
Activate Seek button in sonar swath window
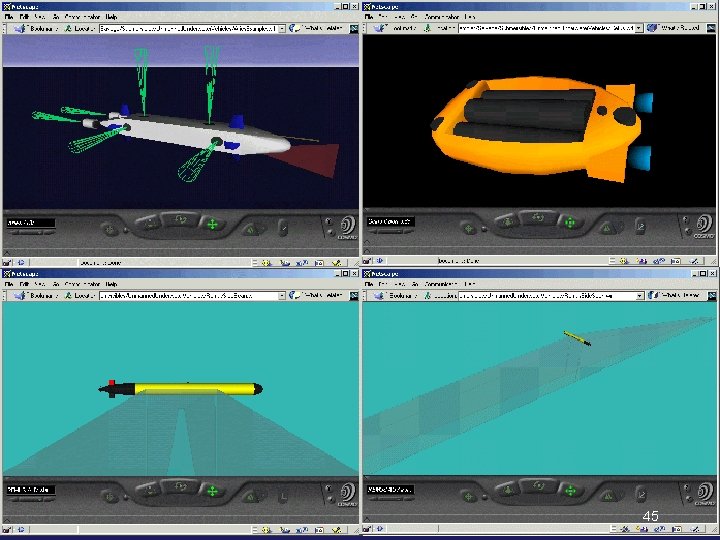468,495
